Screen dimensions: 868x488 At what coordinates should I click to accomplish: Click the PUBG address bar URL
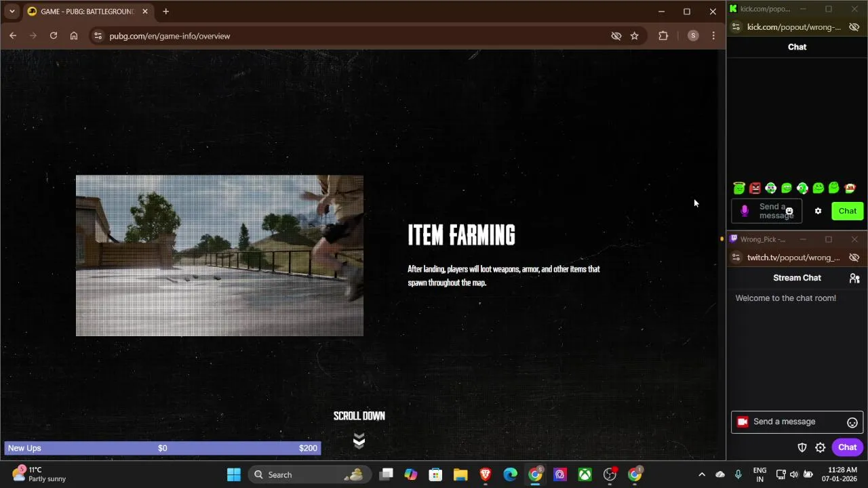click(x=170, y=36)
